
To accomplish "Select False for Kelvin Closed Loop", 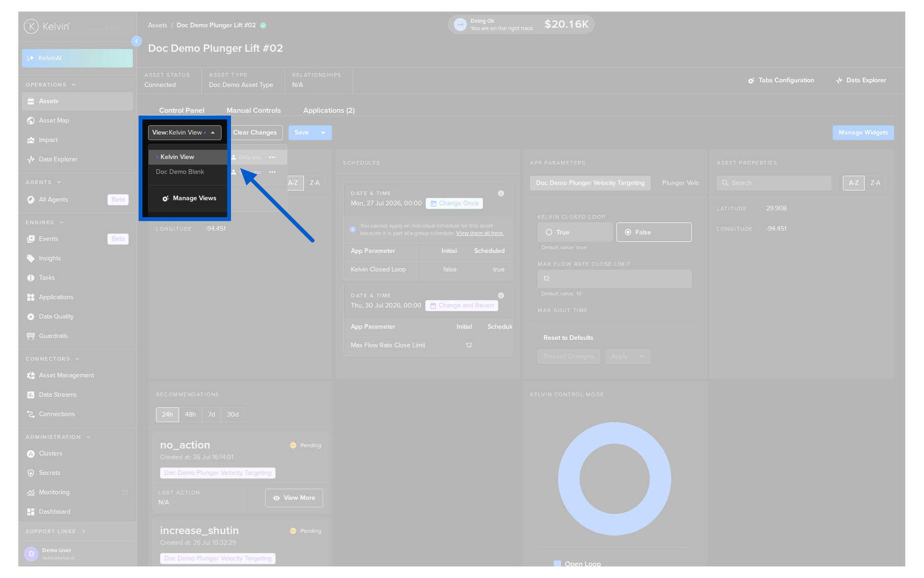I will pyautogui.click(x=654, y=232).
